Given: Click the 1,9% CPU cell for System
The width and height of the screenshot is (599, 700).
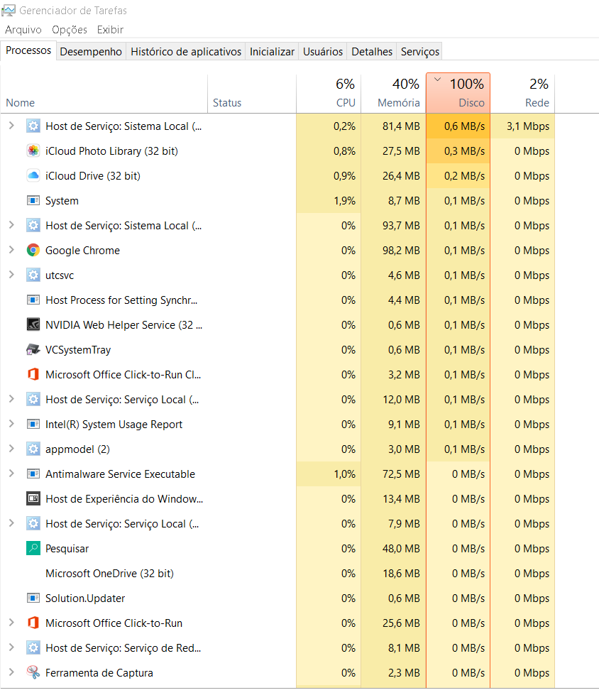Looking at the screenshot, I should (329, 201).
